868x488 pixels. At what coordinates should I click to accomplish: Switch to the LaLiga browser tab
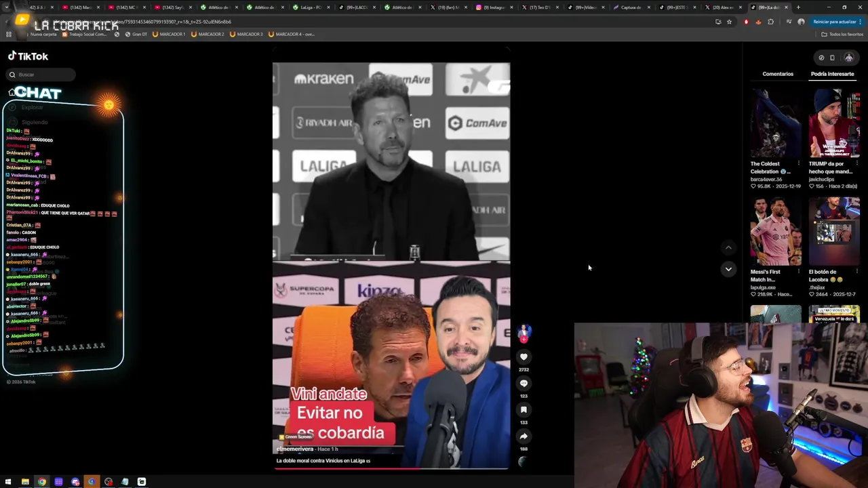point(310,7)
